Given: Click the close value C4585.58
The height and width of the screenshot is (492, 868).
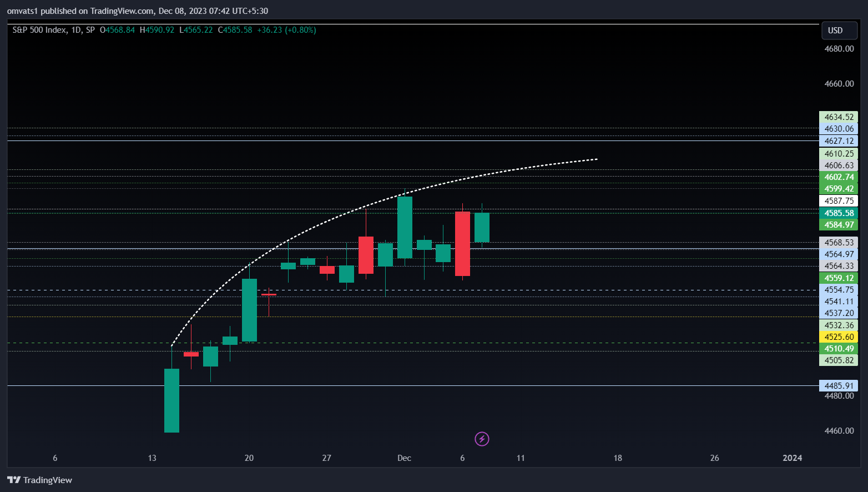Looking at the screenshot, I should pyautogui.click(x=235, y=30).
